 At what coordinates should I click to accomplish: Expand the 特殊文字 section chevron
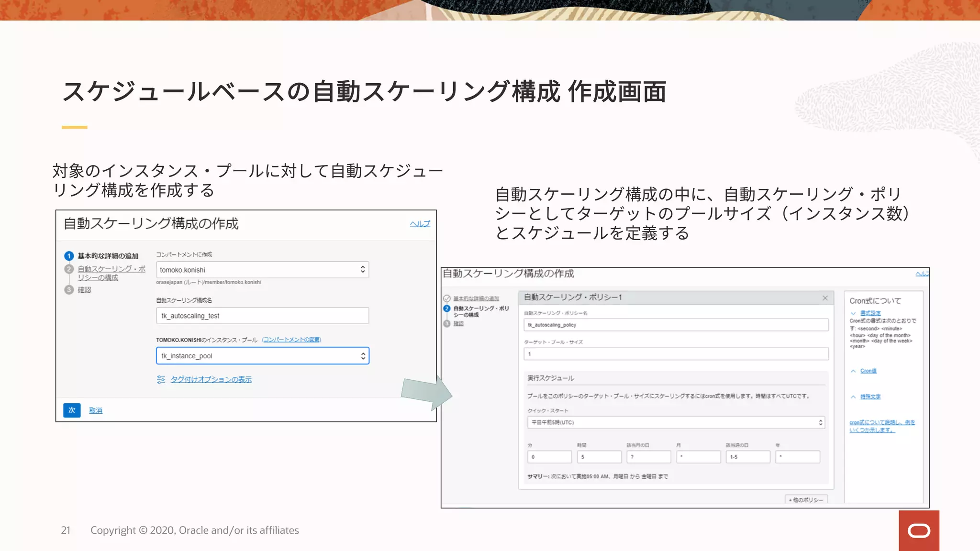853,397
